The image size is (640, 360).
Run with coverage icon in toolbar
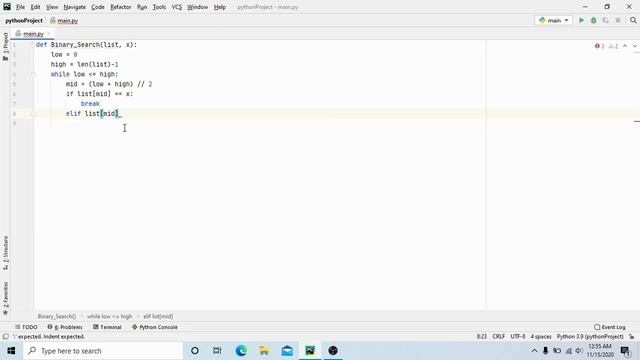point(606,20)
